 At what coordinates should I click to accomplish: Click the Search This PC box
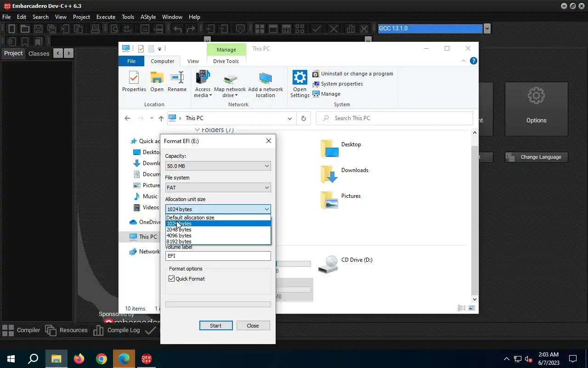click(x=394, y=118)
